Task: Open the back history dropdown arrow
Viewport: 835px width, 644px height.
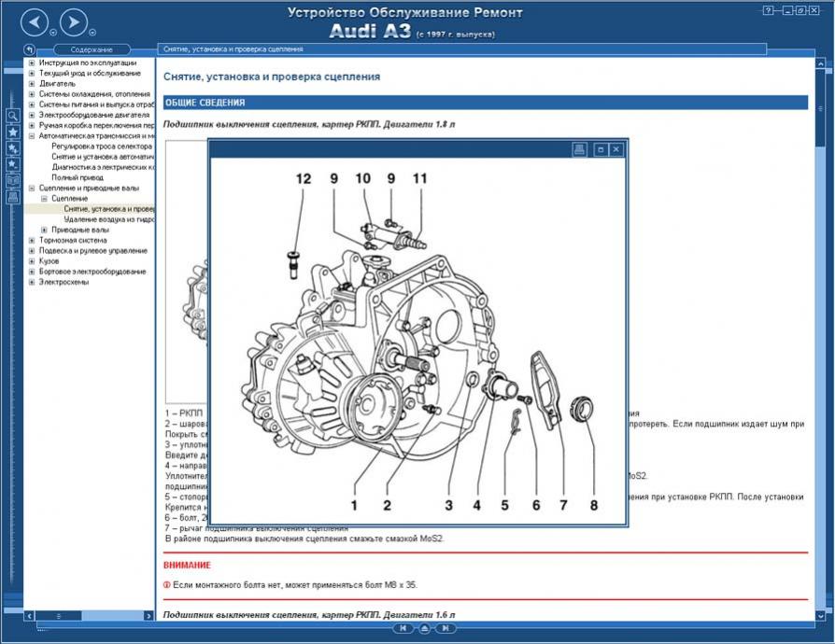Action: [53, 33]
